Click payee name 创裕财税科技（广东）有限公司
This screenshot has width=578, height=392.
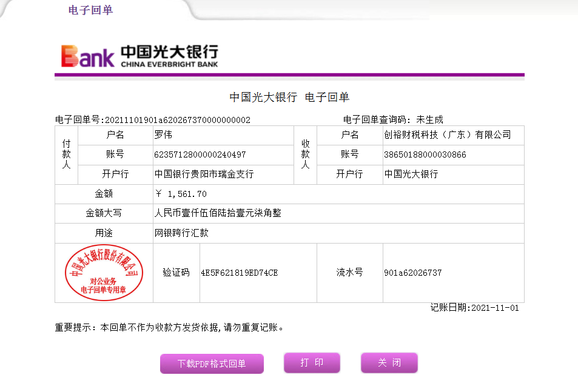tap(447, 135)
